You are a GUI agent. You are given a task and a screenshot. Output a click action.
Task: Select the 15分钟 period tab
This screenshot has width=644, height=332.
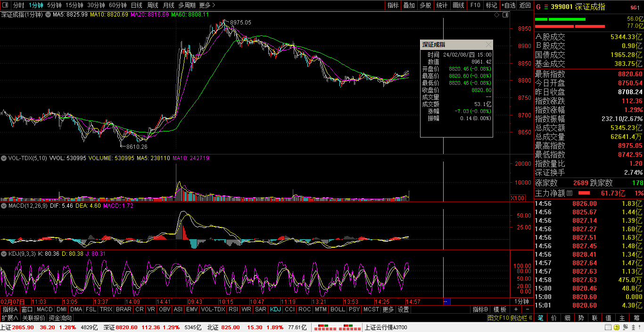click(x=74, y=5)
